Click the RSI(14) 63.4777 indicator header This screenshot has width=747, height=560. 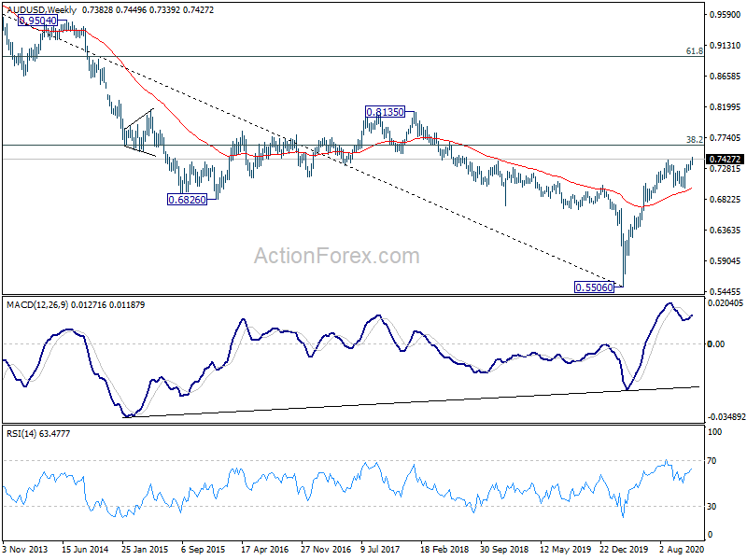(38, 433)
